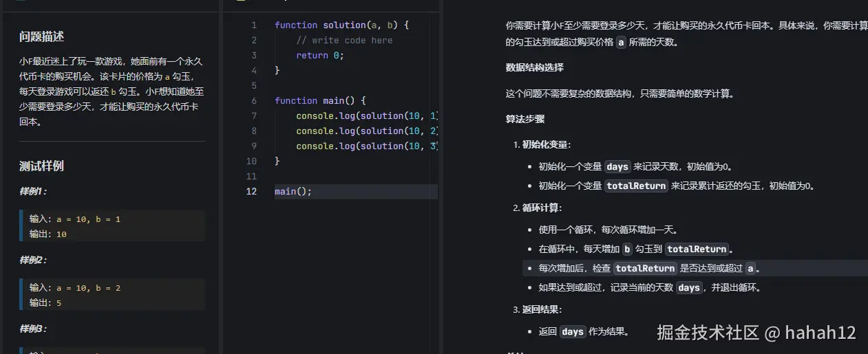The image size is (868, 354).
Task: Click the days code tag under 返回结果
Action: pyautogui.click(x=572, y=331)
